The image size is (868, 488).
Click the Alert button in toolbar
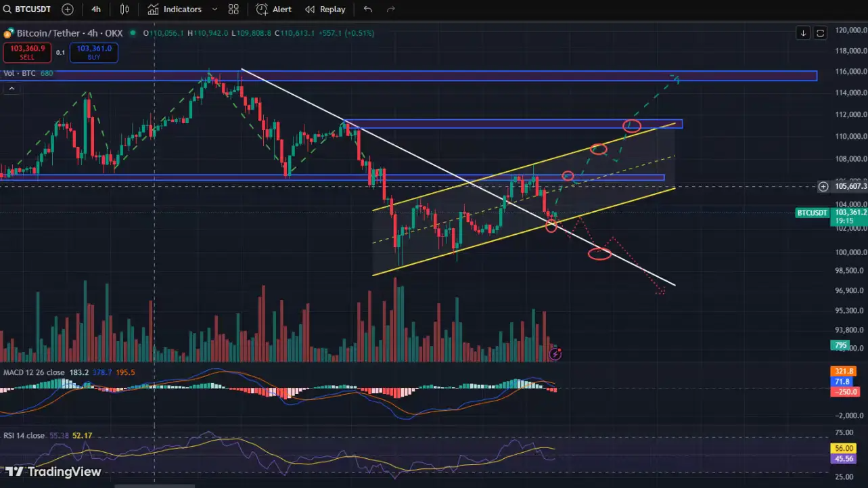click(275, 9)
